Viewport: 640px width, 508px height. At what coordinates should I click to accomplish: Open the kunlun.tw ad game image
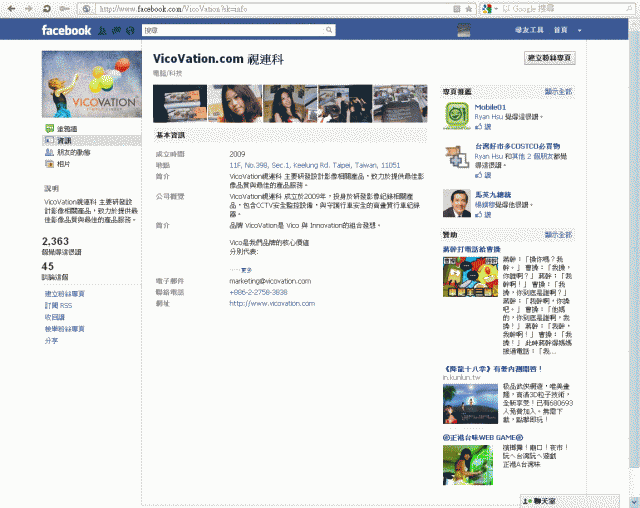click(470, 404)
